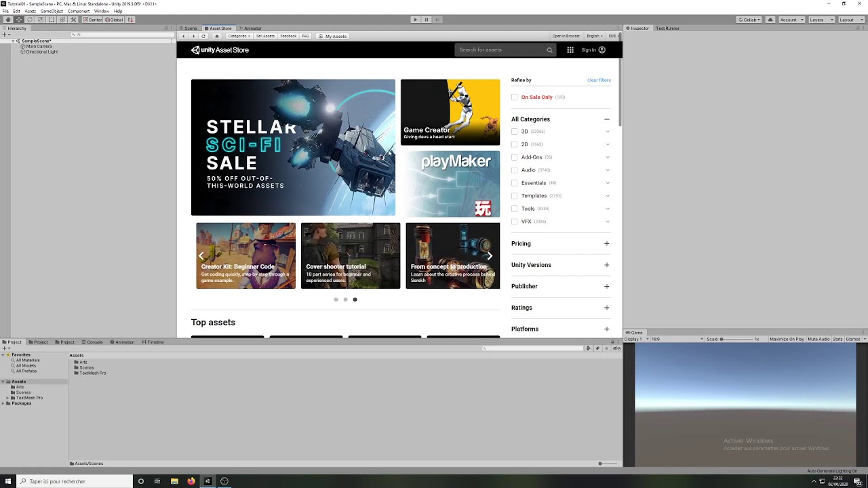Image resolution: width=868 pixels, height=488 pixels.
Task: Open the File menu
Action: coord(5,12)
